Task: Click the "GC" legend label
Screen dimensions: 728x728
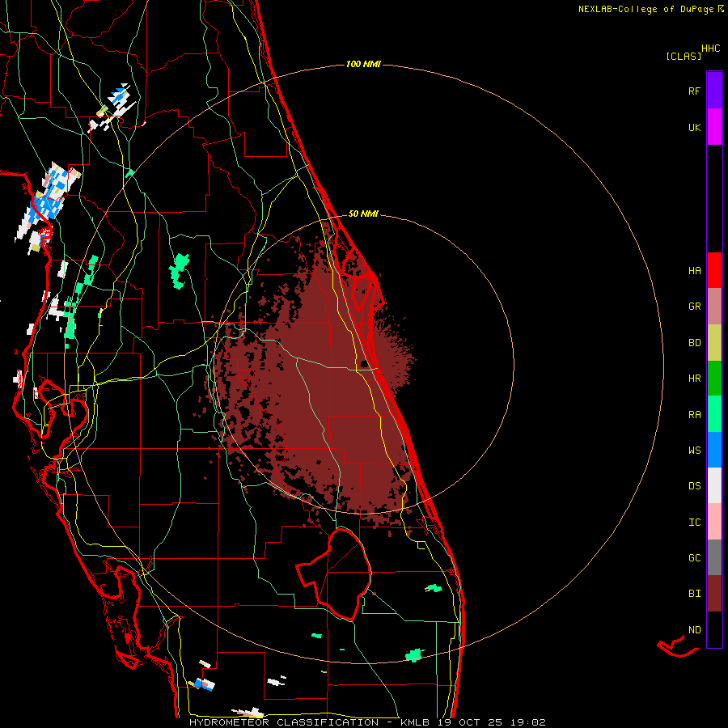Action: coord(694,558)
